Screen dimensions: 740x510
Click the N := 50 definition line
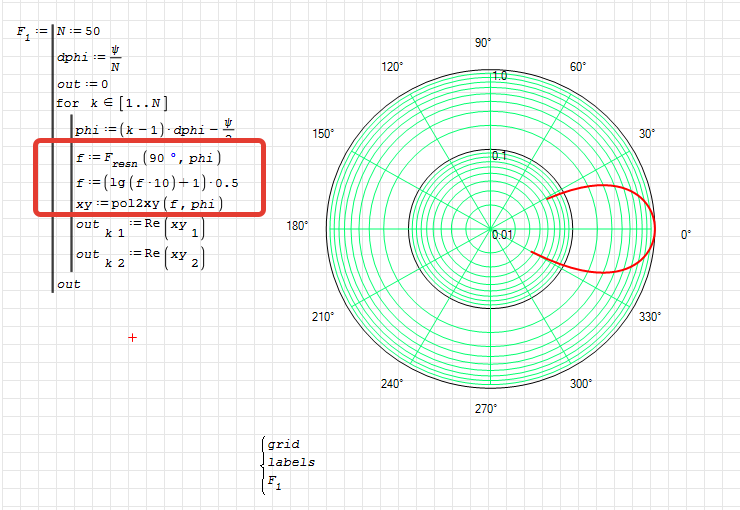point(78,31)
